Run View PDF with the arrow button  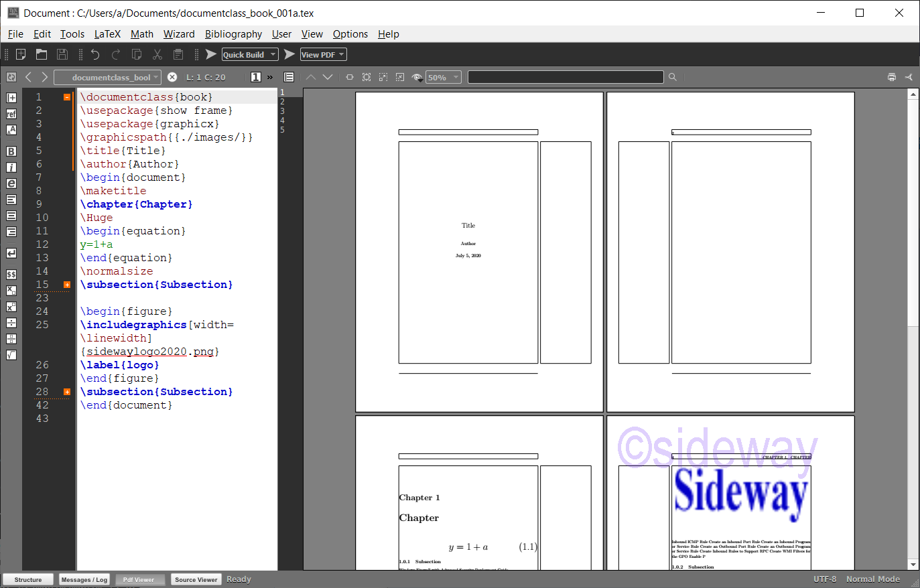289,54
